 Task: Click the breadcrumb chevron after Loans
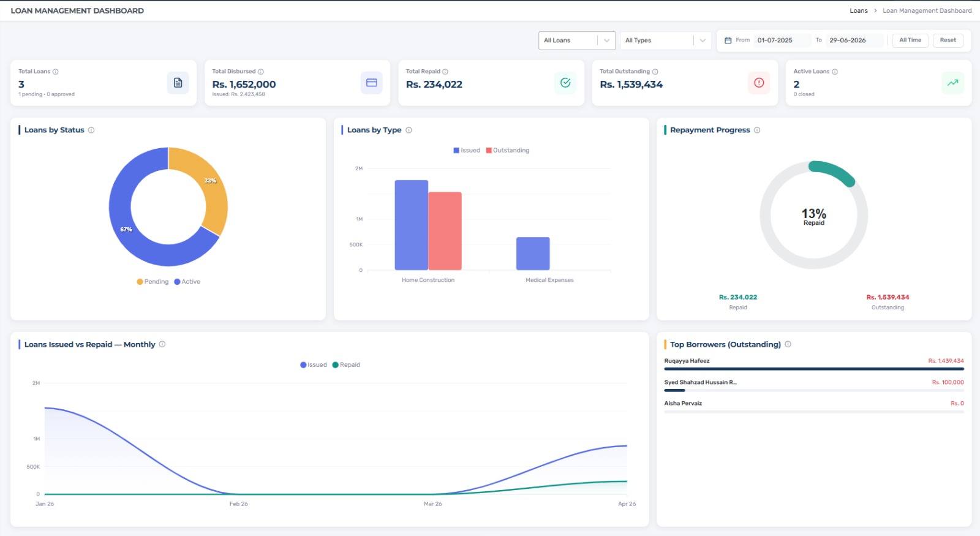tap(875, 10)
